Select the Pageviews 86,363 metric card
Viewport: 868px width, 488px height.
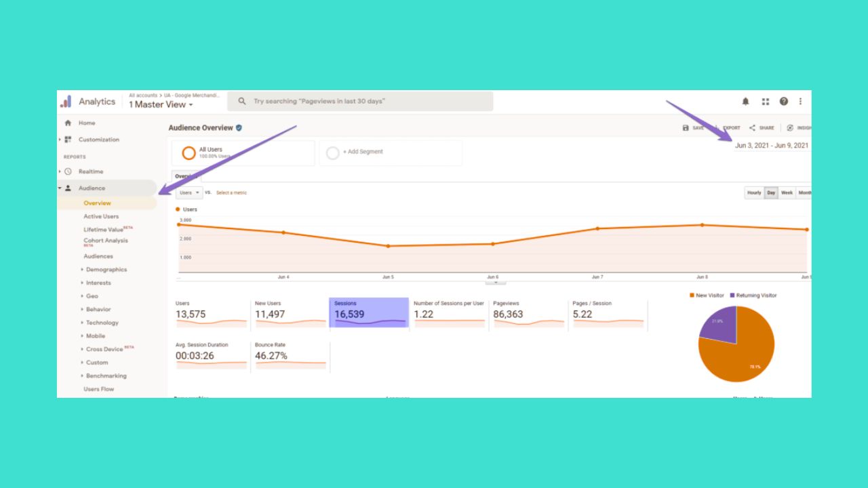528,314
